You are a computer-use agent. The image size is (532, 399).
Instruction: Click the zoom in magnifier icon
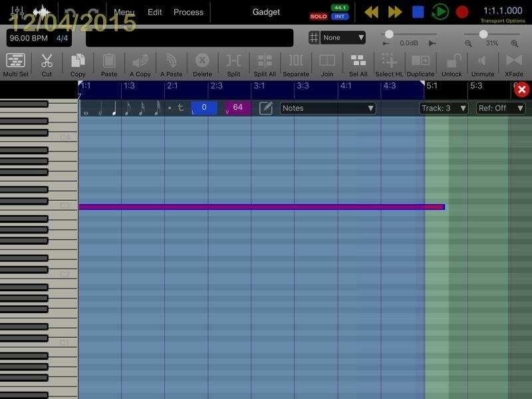(x=515, y=43)
